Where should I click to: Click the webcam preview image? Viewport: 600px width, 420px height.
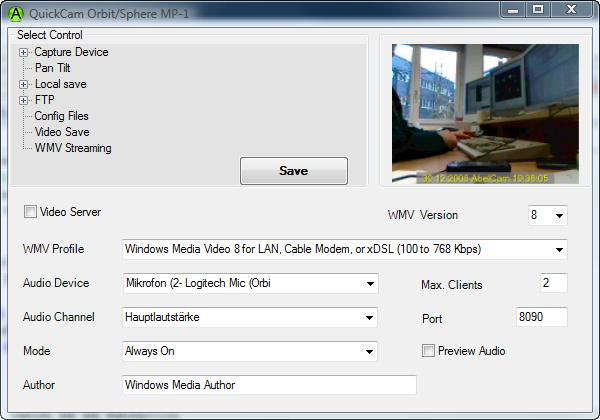(485, 114)
